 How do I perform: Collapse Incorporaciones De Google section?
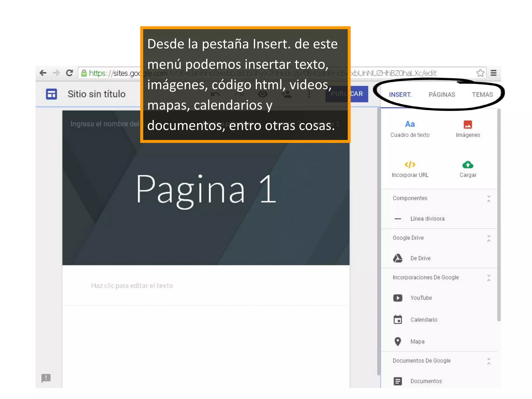coord(489,278)
